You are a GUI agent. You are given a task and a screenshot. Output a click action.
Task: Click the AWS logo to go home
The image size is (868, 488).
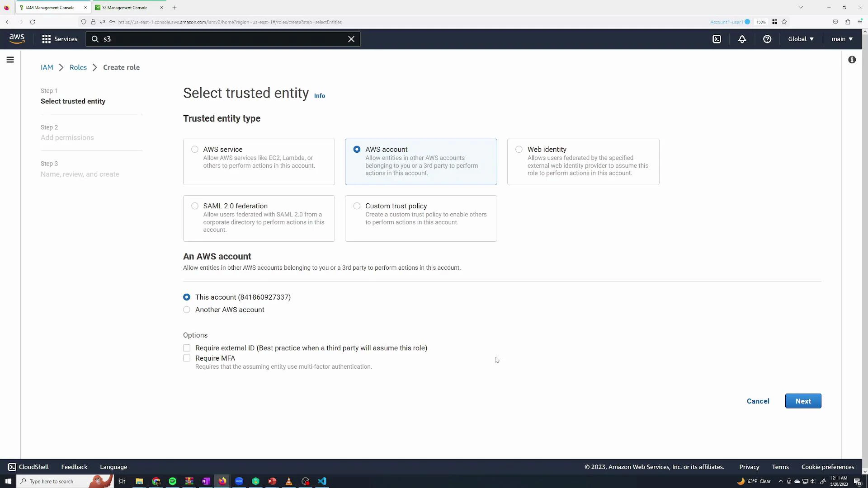click(16, 38)
